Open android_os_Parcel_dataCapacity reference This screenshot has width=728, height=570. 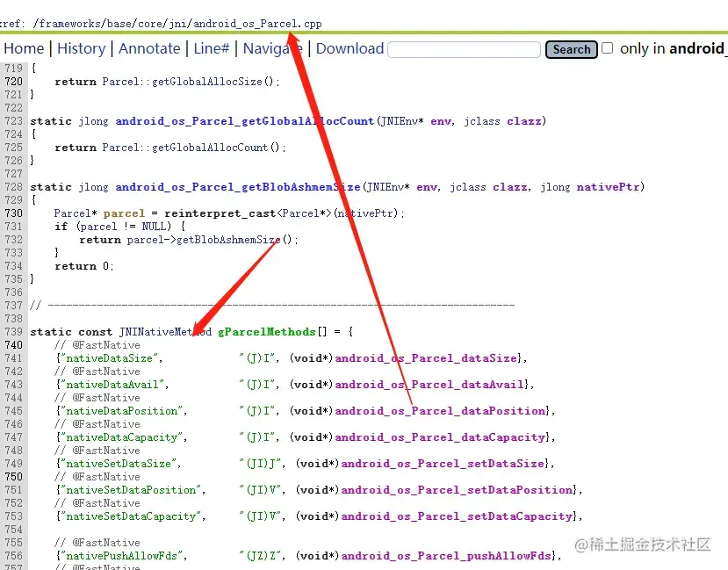tap(440, 437)
